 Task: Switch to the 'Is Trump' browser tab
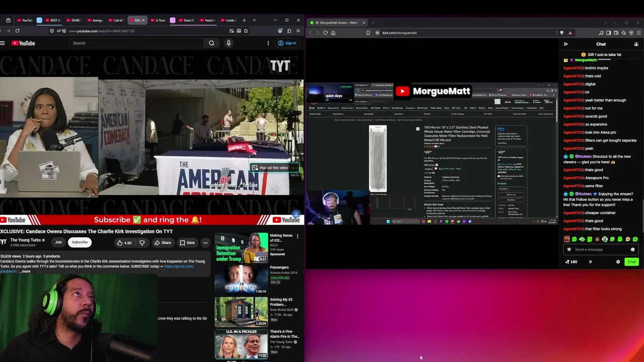158,20
